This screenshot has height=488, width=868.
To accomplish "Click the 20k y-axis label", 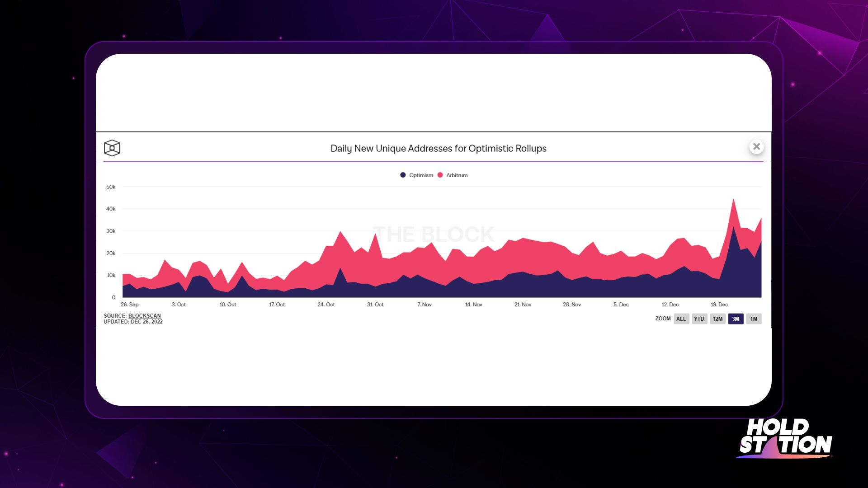I will point(111,253).
